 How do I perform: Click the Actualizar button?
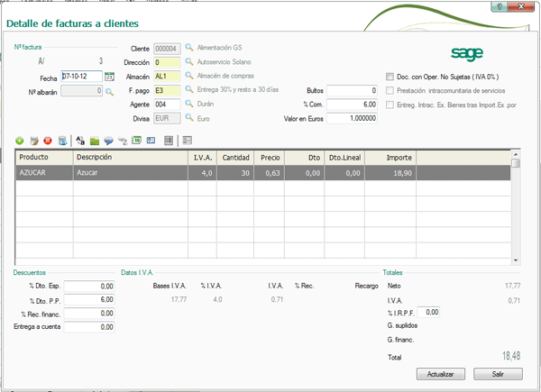[441, 373]
